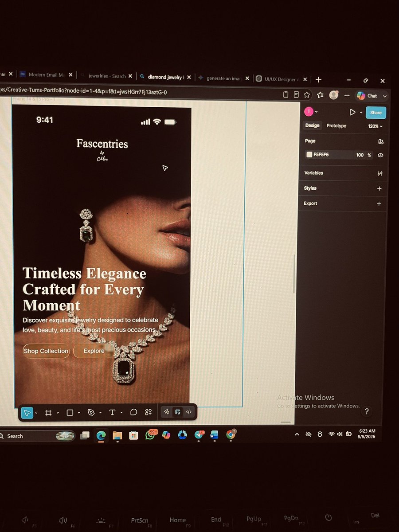Click the browser address bar URL

coord(84,92)
